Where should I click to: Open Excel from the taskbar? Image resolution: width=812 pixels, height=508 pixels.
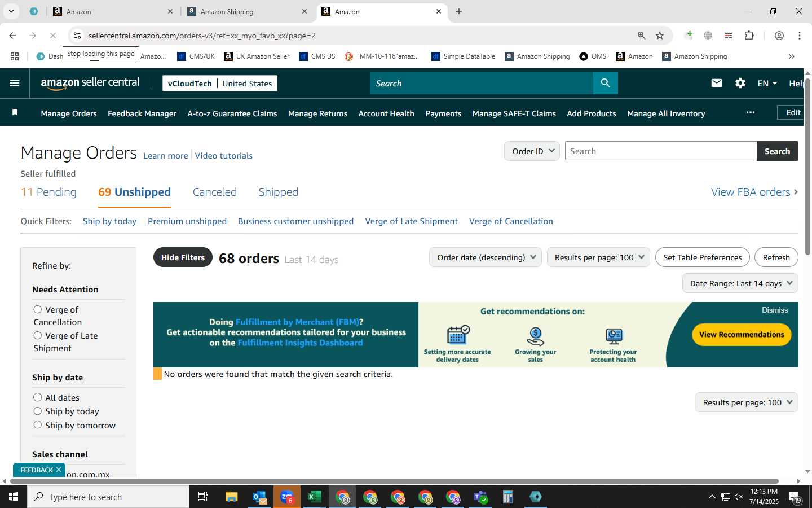click(x=315, y=497)
